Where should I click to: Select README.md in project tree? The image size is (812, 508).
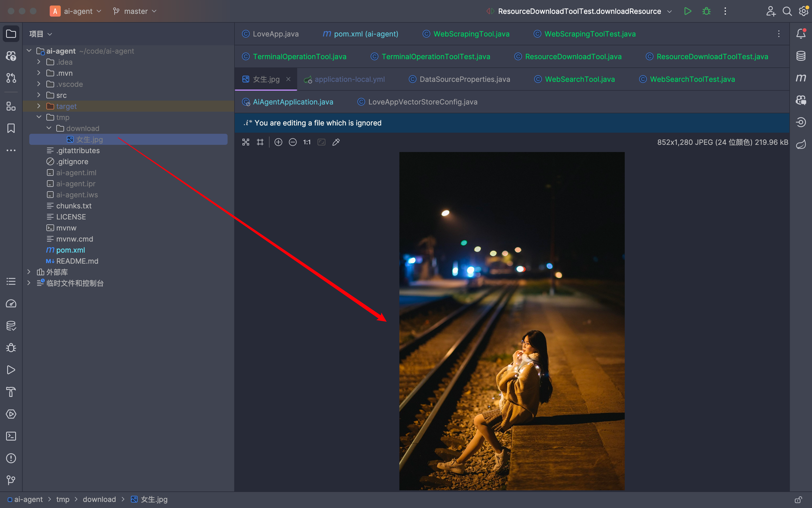point(77,261)
